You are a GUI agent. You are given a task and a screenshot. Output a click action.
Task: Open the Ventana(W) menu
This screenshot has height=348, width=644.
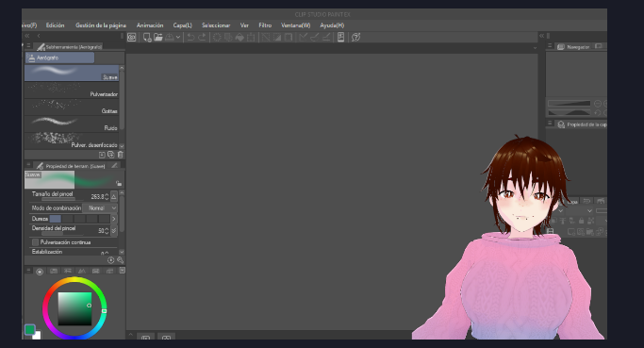tap(296, 25)
